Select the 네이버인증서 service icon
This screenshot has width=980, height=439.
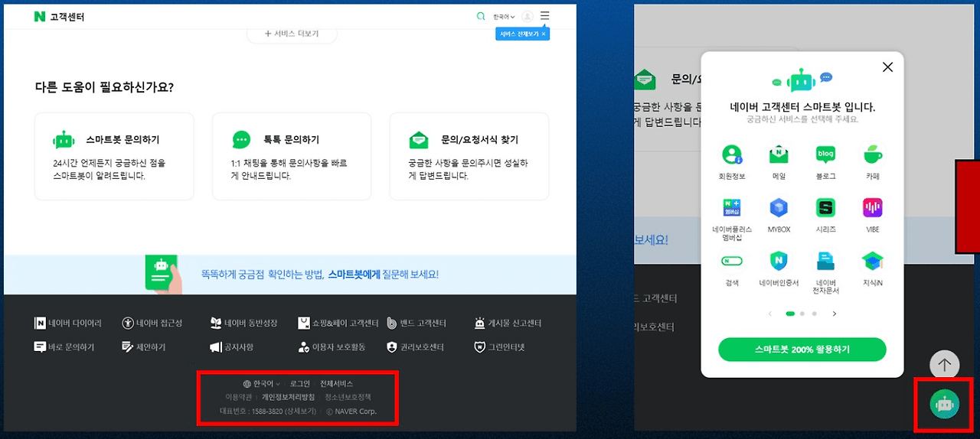click(779, 269)
